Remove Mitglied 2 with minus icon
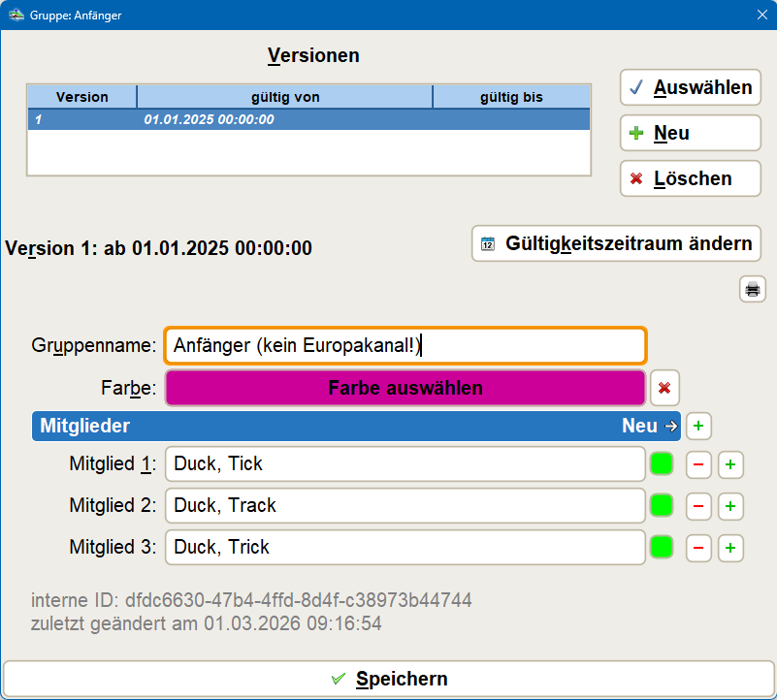This screenshot has height=700, width=777. coord(698,506)
